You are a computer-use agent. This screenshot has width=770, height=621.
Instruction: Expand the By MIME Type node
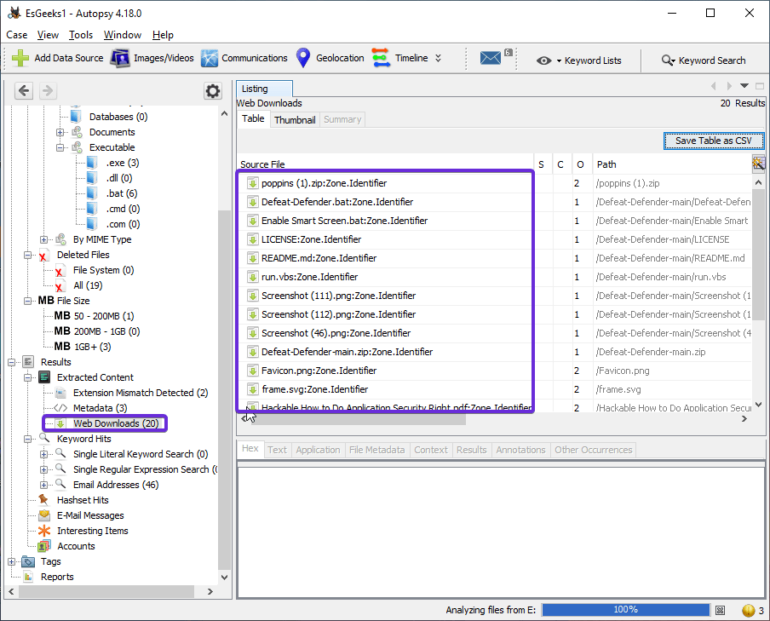[x=44, y=239]
